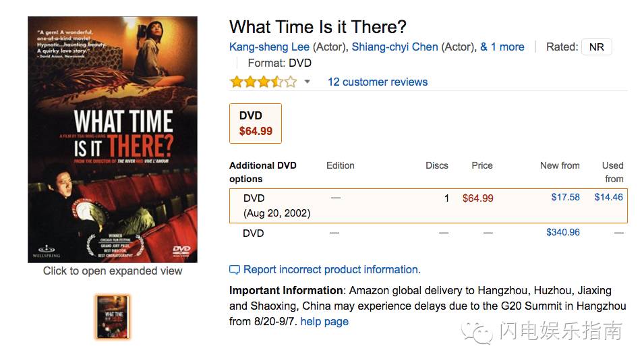644x363 pixels.
Task: Click the NR rating badge
Action: [596, 47]
